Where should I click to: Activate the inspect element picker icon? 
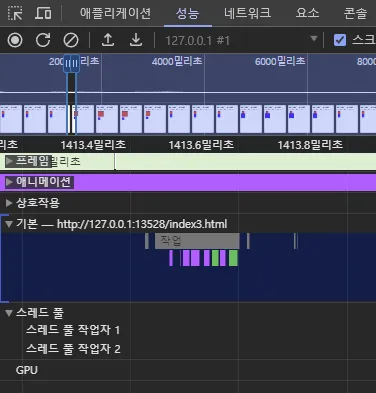point(15,13)
